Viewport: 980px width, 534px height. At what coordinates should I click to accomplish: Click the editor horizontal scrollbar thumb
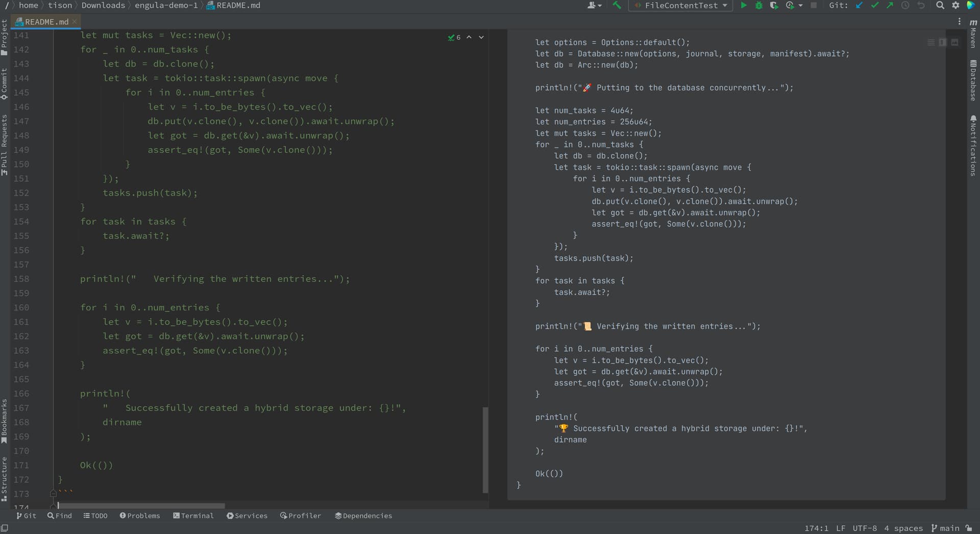pyautogui.click(x=141, y=505)
